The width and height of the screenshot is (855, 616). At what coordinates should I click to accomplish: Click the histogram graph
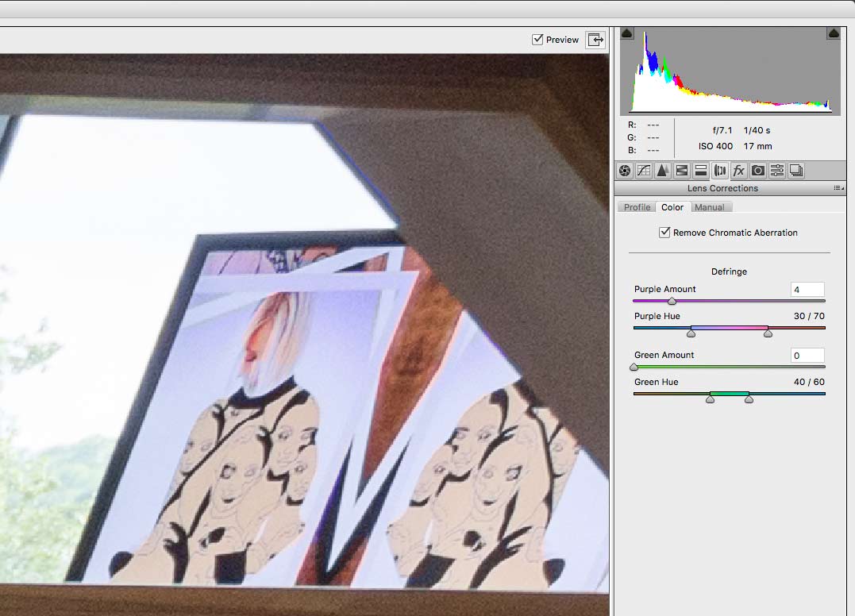click(730, 71)
